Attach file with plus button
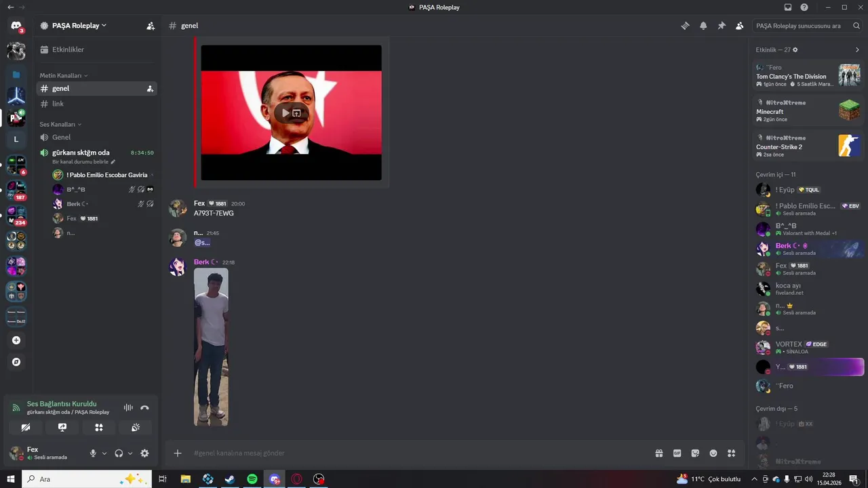This screenshot has height=488, width=868. [x=178, y=453]
